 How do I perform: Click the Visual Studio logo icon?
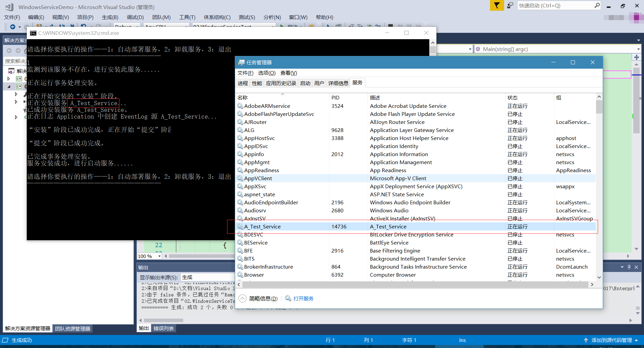9,7
